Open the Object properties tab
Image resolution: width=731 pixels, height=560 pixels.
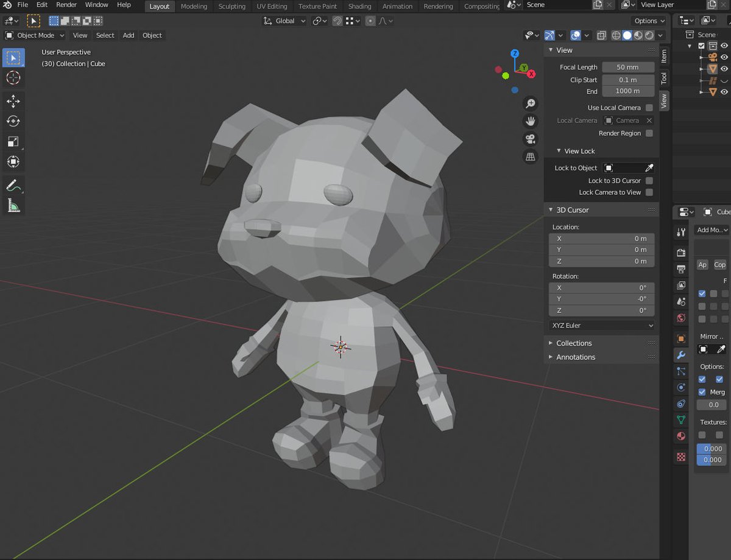click(x=681, y=338)
